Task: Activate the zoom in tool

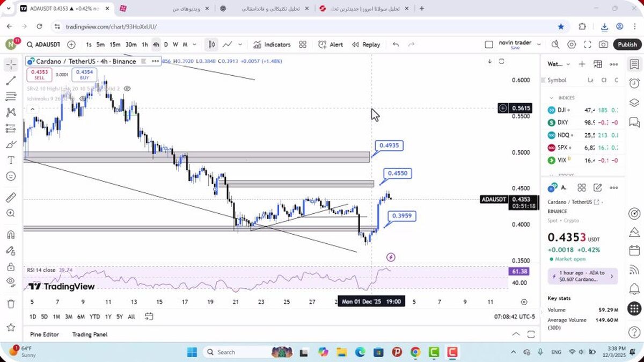Action: (x=11, y=213)
